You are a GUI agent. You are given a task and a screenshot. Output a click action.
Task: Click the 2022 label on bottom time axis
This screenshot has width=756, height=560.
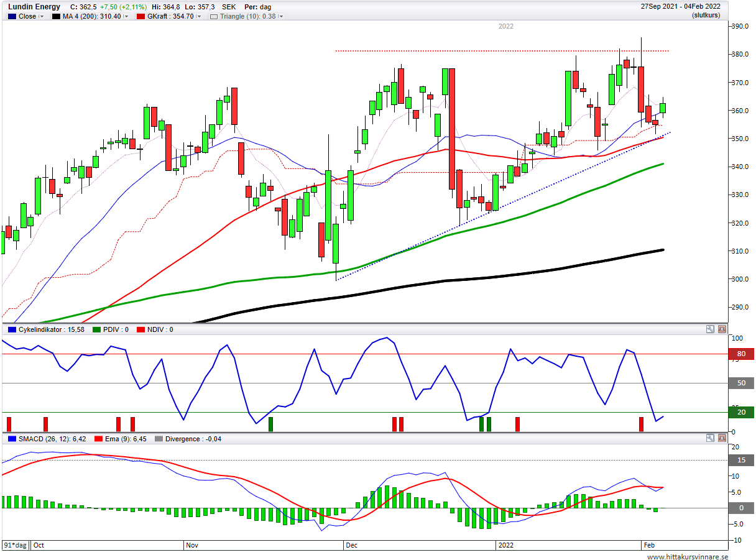[x=505, y=545]
